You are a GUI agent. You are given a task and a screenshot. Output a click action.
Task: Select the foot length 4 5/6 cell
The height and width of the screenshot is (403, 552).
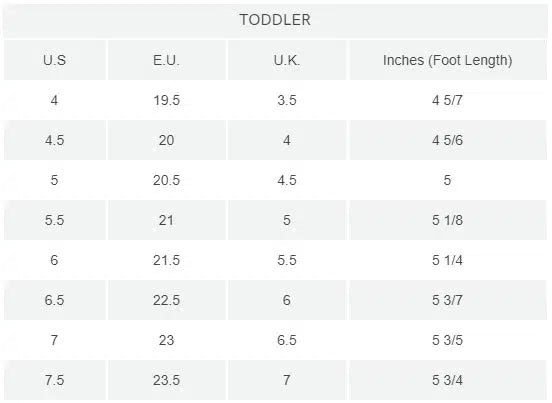(x=447, y=140)
